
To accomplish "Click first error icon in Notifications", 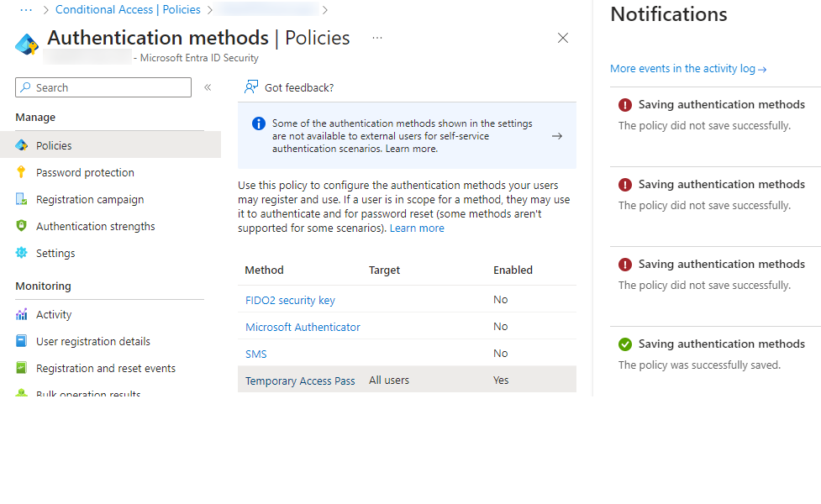I will [x=625, y=105].
